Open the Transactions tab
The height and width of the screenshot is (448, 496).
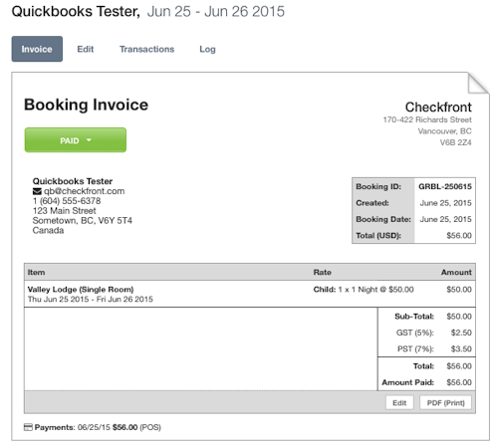pyautogui.click(x=146, y=49)
